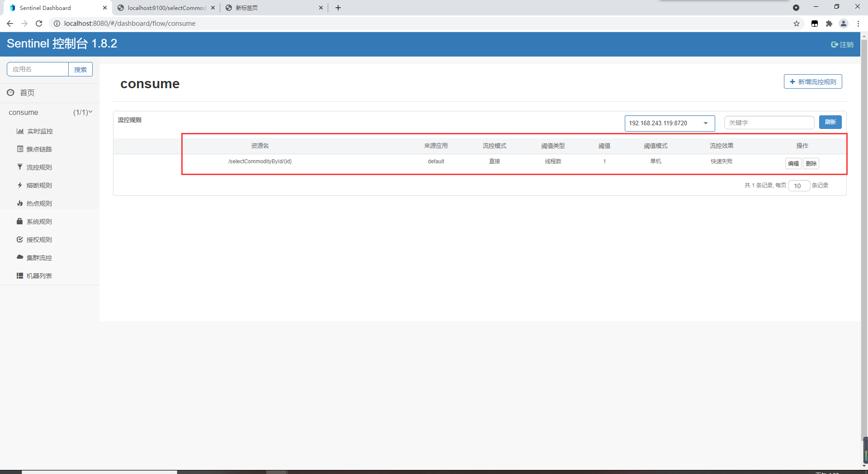Click 删除 for selectCommodityById rule
This screenshot has width=868, height=474.
click(x=811, y=163)
